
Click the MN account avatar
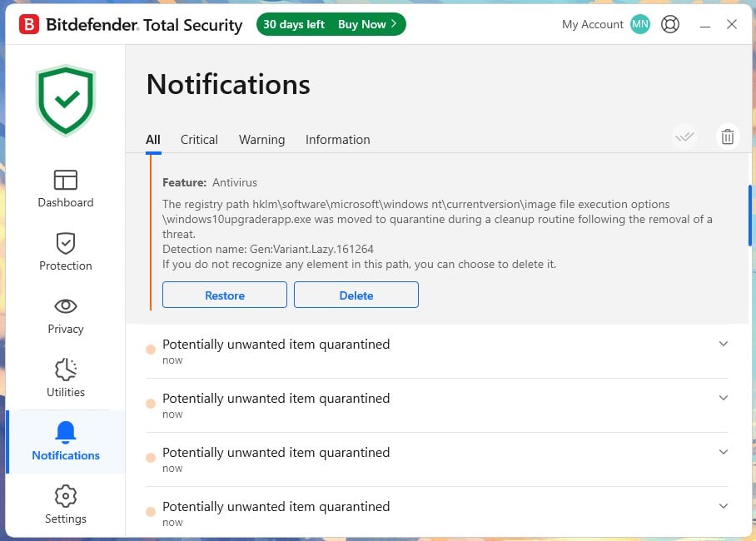[x=639, y=24]
